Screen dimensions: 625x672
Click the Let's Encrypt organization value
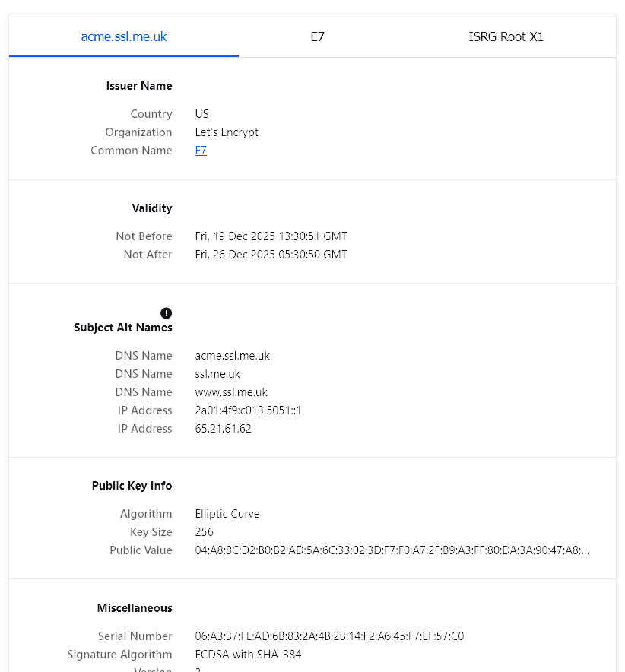pyautogui.click(x=227, y=132)
